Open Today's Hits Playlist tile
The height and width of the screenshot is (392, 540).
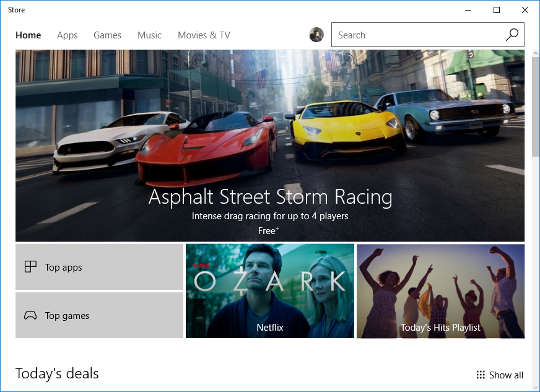click(x=440, y=290)
